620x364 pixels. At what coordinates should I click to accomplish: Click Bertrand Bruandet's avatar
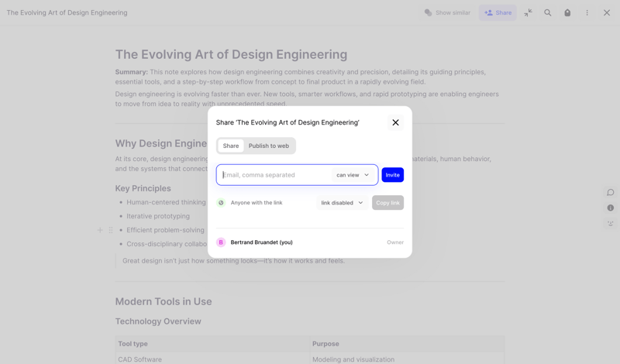(x=221, y=242)
